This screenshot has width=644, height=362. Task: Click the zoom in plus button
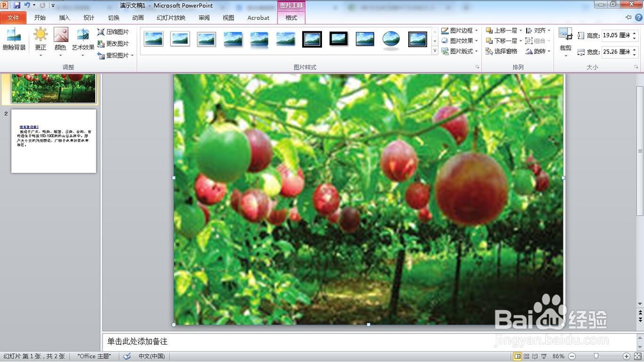pos(627,356)
